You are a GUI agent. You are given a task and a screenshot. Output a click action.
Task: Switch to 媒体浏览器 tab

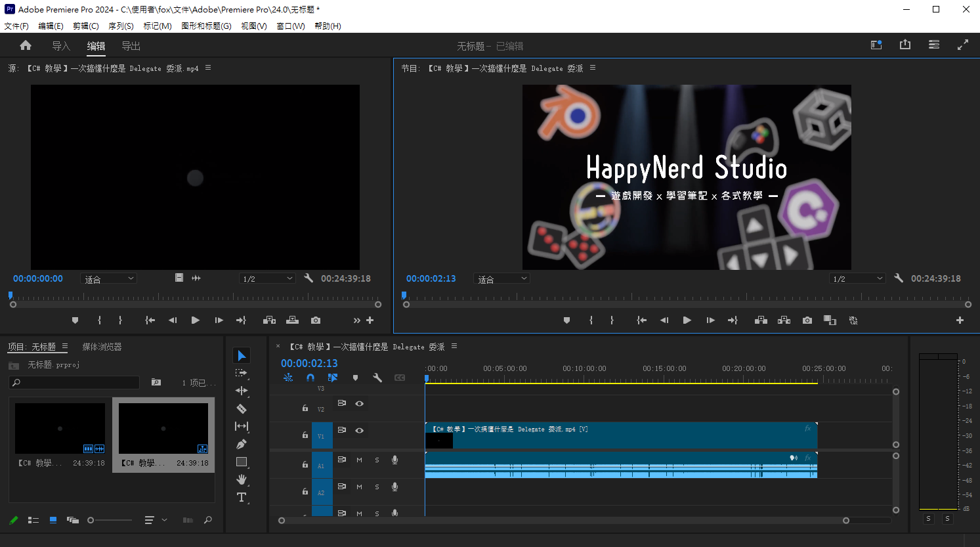102,347
